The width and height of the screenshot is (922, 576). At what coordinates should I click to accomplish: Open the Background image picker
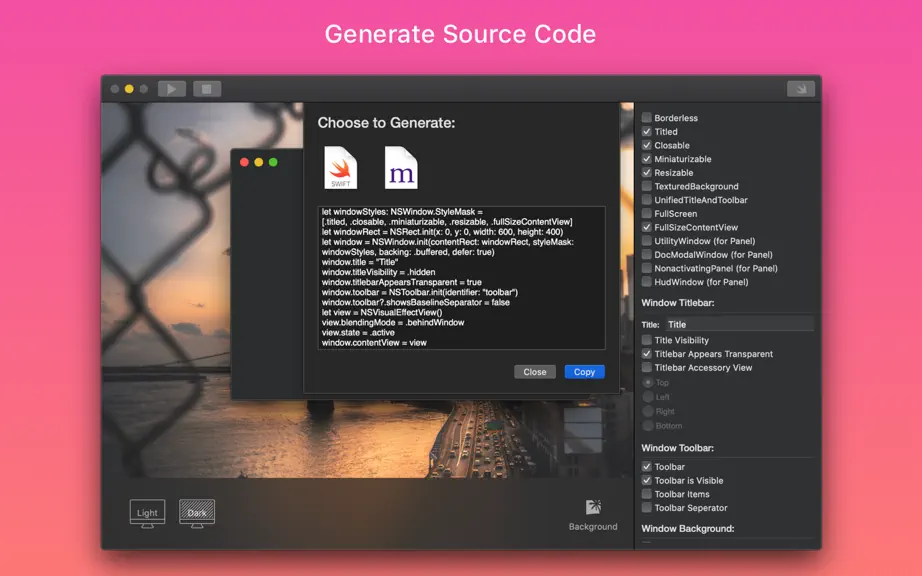click(x=593, y=515)
